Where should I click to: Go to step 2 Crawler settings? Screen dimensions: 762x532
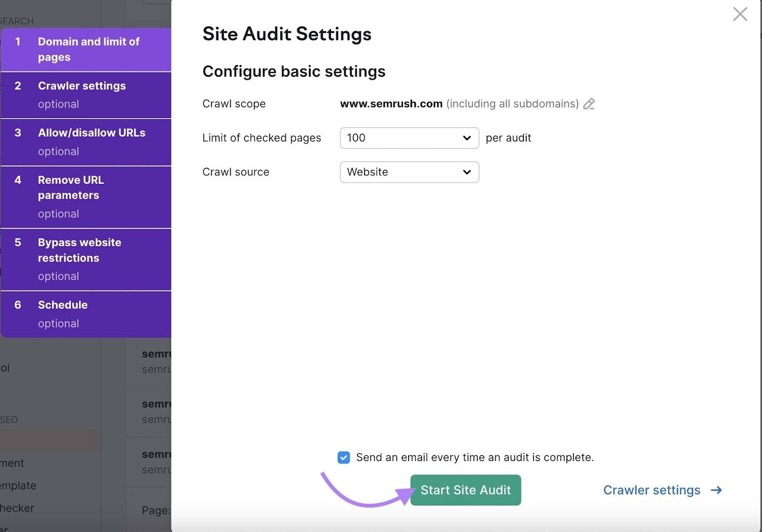click(86, 95)
